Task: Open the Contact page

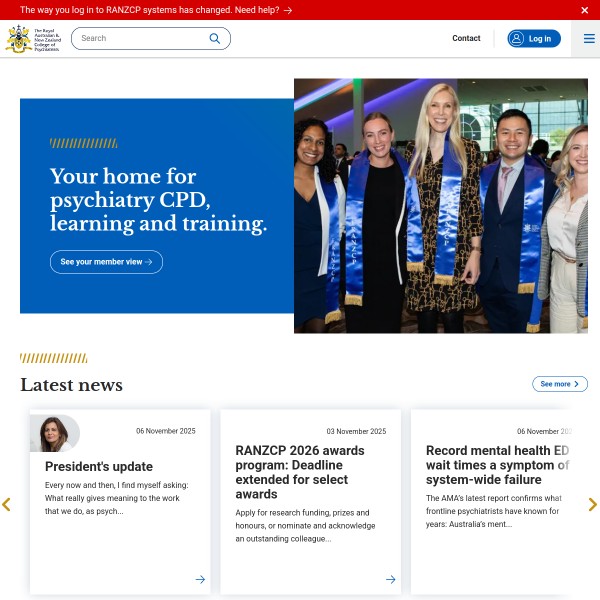Action: 466,38
